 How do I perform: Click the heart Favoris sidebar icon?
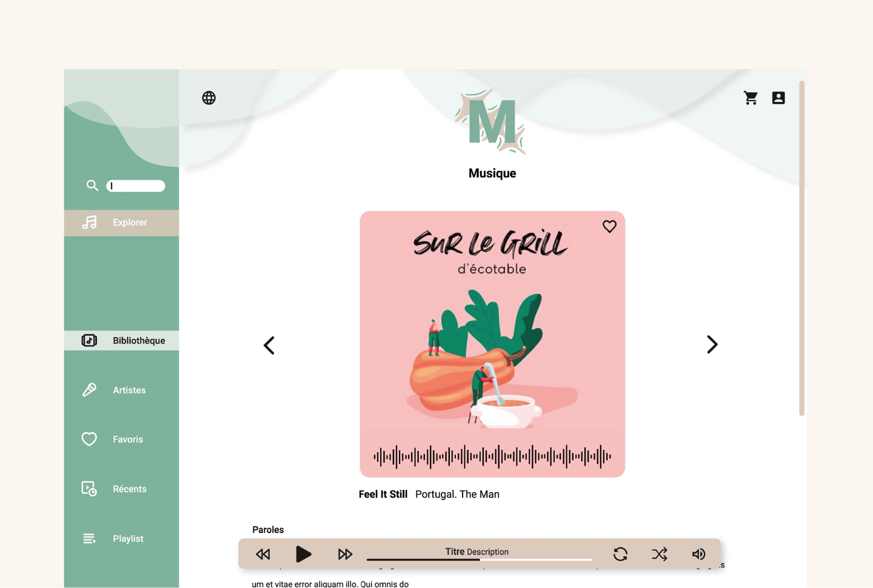[x=89, y=439]
